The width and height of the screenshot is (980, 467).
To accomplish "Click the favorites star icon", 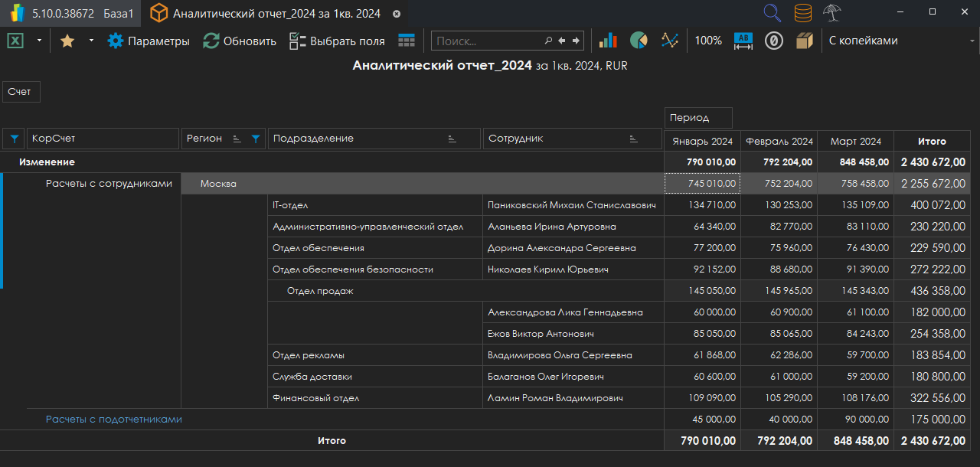I will (x=67, y=41).
